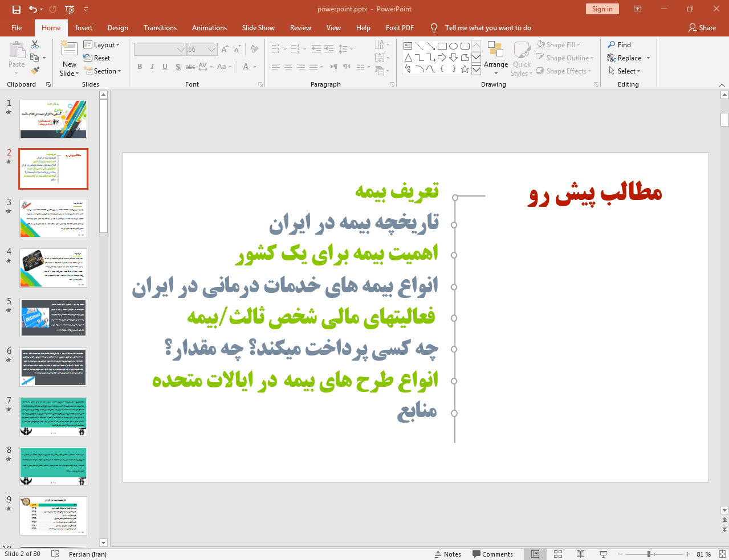Expand the shapes gallery More arrow
The width and height of the screenshot is (729, 560).
pos(476,69)
